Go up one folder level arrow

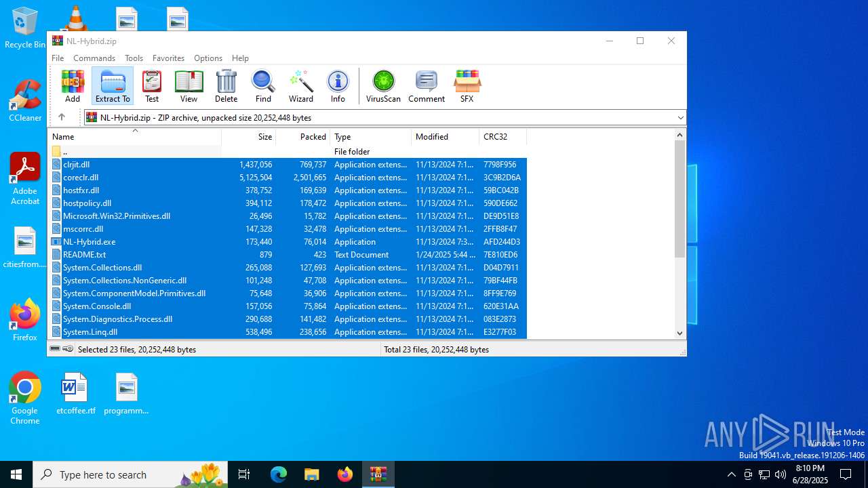[61, 117]
